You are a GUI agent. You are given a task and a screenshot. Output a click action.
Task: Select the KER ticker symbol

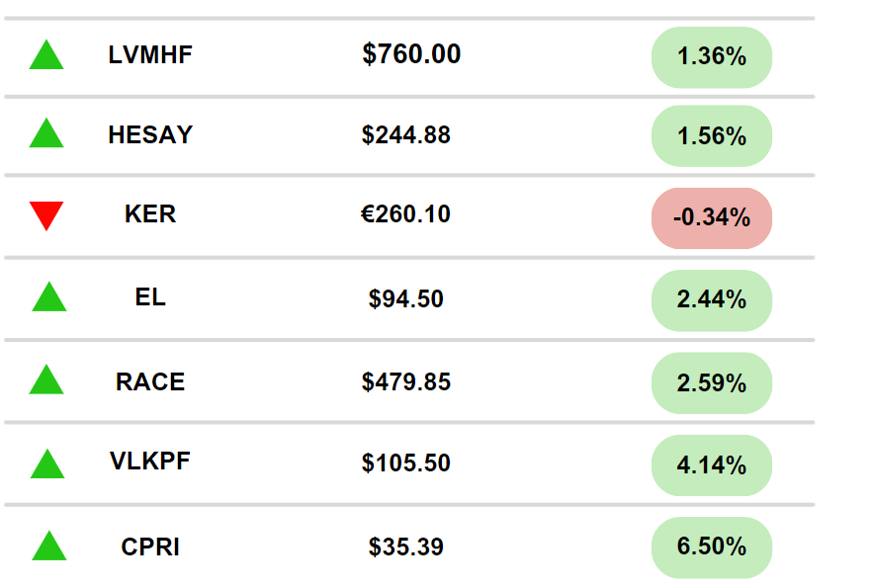(x=150, y=213)
